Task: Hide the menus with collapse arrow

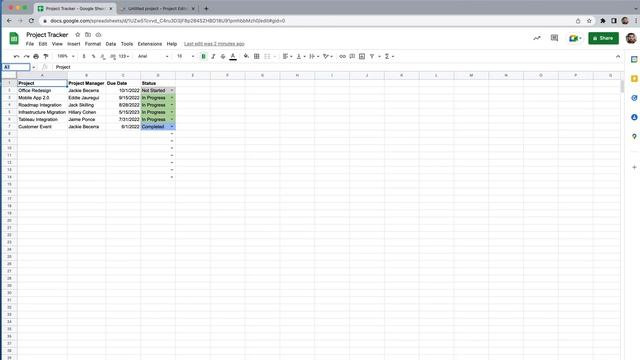Action: (618, 56)
